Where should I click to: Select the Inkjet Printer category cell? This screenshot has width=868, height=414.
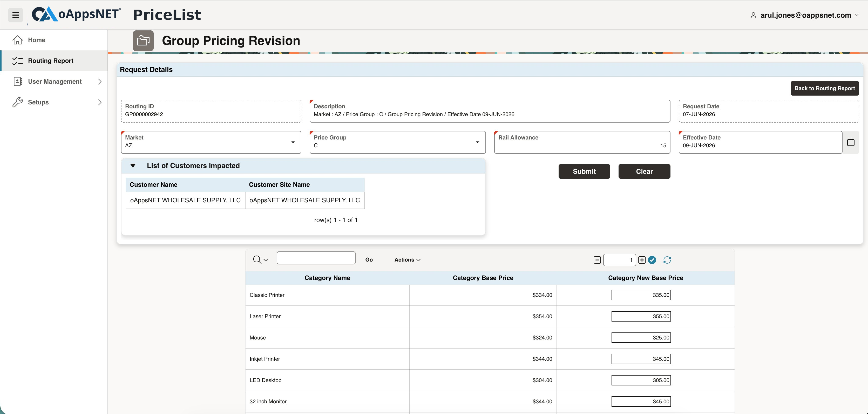(327, 359)
